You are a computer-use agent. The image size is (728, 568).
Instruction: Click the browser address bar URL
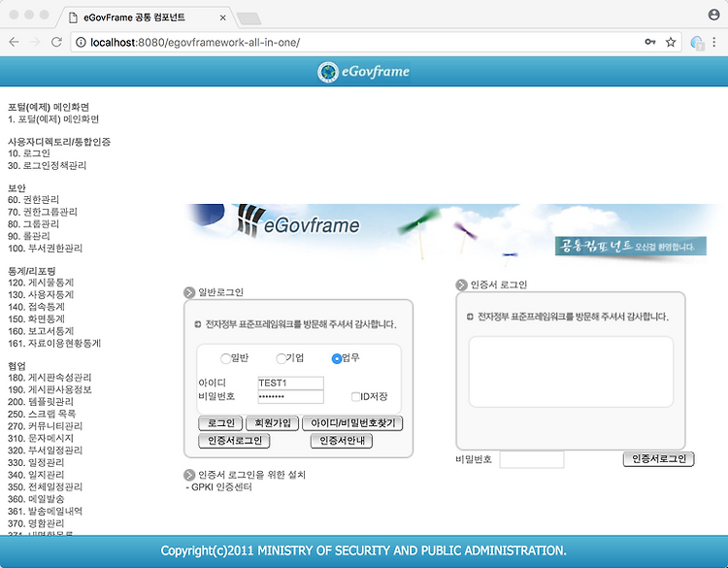pyautogui.click(x=195, y=43)
